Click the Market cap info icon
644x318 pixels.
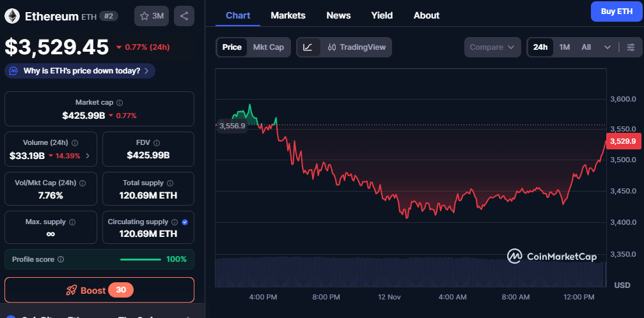click(120, 102)
